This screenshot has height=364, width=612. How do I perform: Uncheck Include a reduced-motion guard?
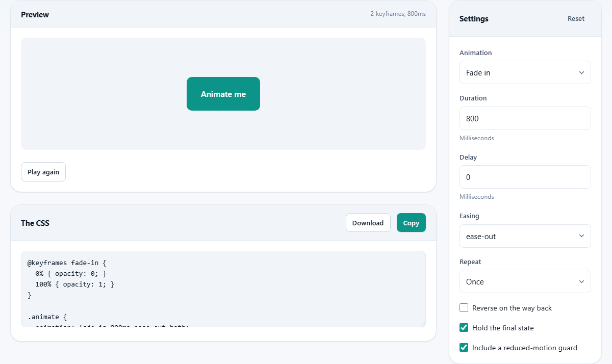coord(464,348)
